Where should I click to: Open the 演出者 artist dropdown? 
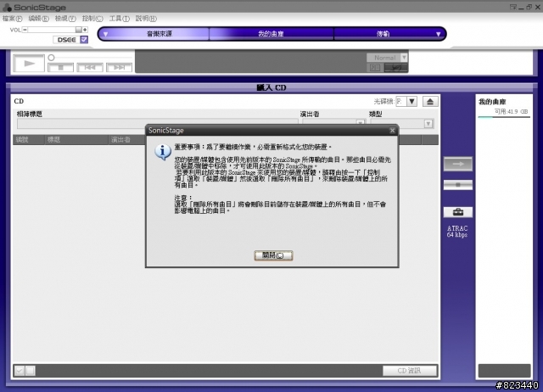360,122
